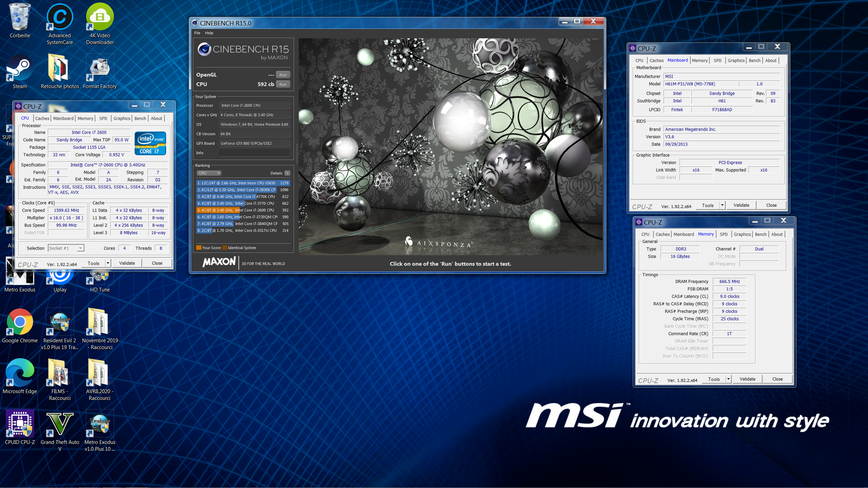Open AVRIL2020 Raccourci folder

click(100, 380)
